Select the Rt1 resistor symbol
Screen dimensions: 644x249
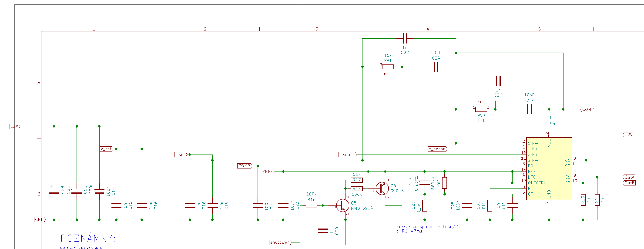click(490, 205)
